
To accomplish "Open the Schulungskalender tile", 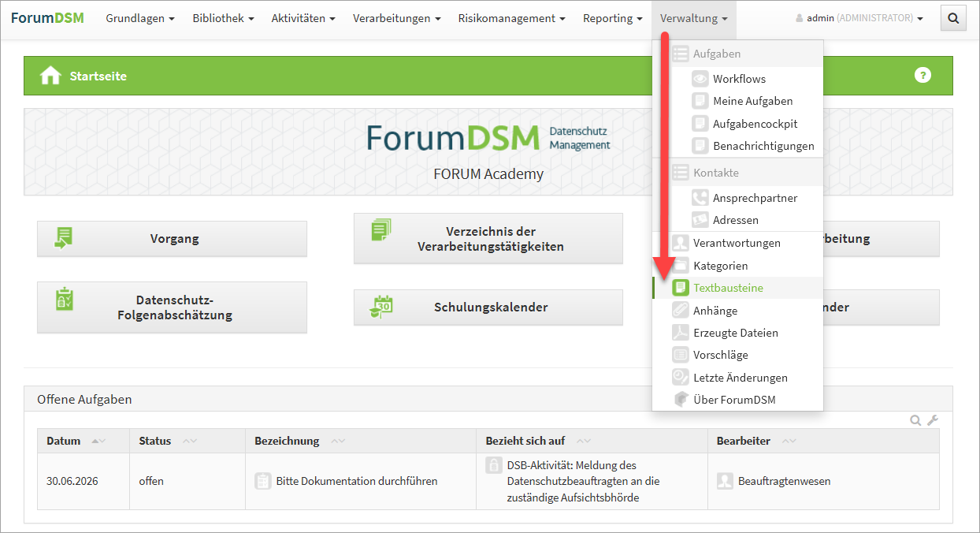I will (x=488, y=307).
